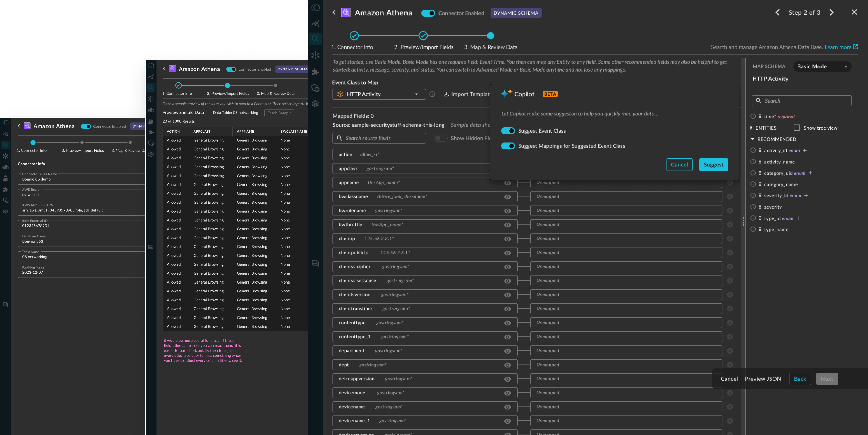This screenshot has height=435, width=868.
Task: Add type_id enum using plus icon
Action: click(798, 218)
